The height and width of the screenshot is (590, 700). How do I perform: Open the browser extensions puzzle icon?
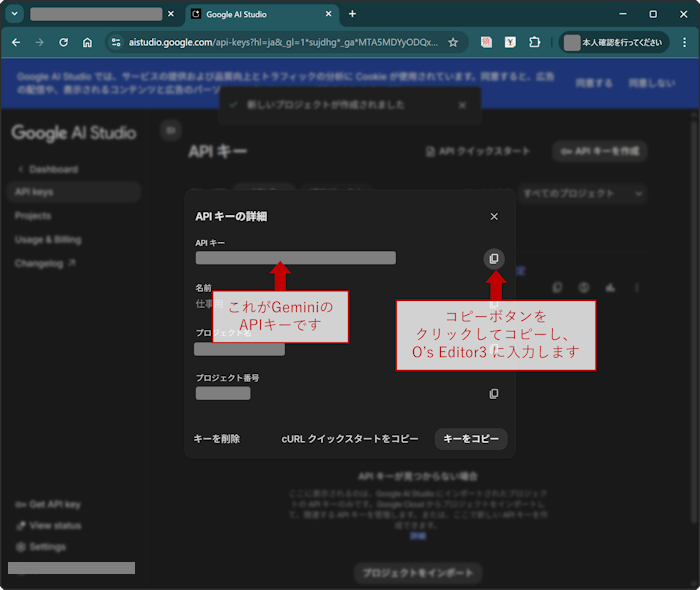pos(535,43)
